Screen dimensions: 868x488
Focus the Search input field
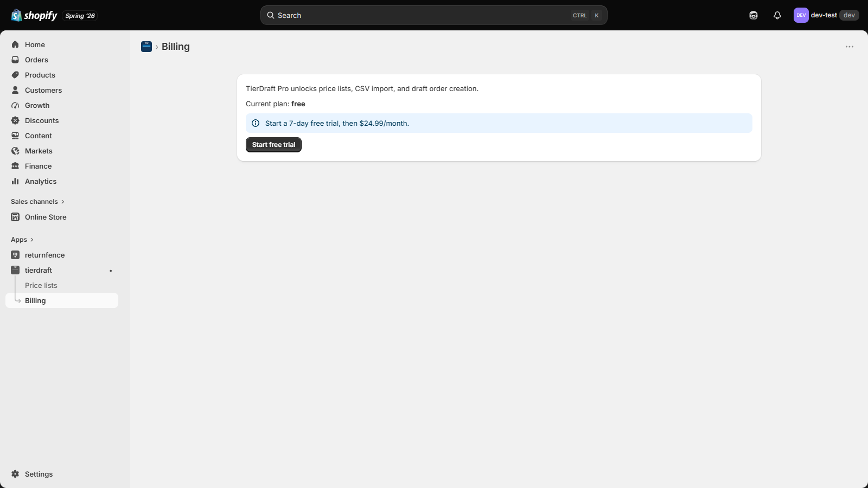coord(434,15)
